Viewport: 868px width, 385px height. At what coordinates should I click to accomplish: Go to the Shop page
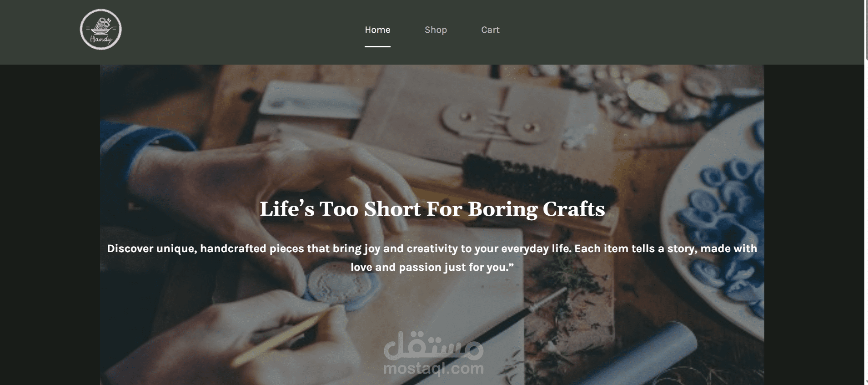(x=436, y=30)
